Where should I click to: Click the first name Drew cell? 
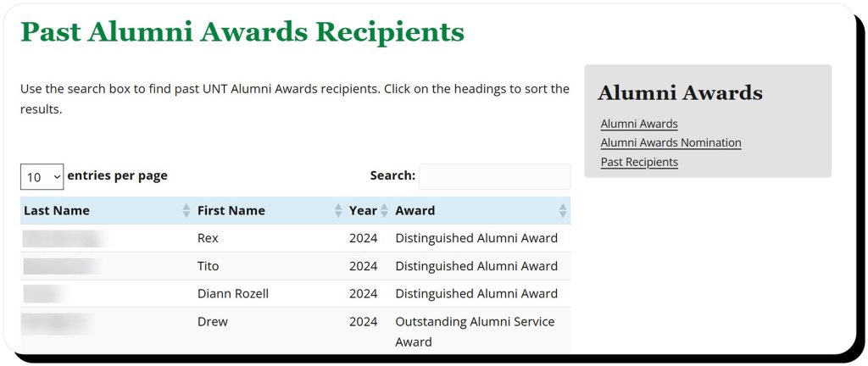[213, 322]
